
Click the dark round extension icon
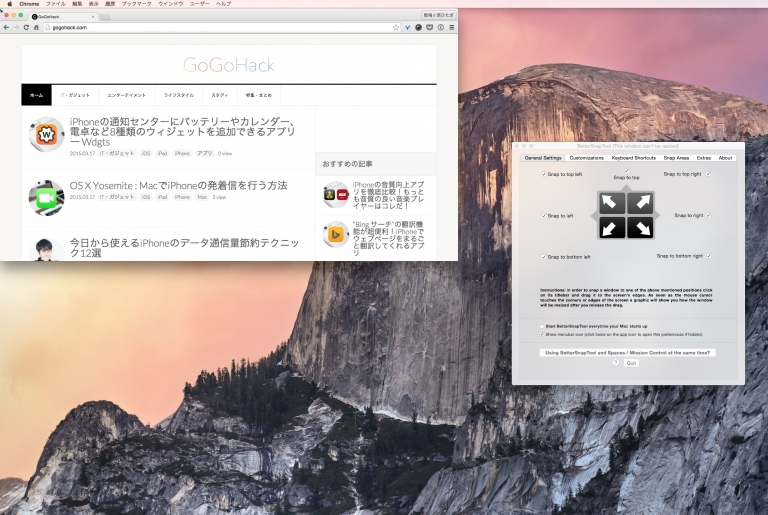pyautogui.click(x=418, y=27)
